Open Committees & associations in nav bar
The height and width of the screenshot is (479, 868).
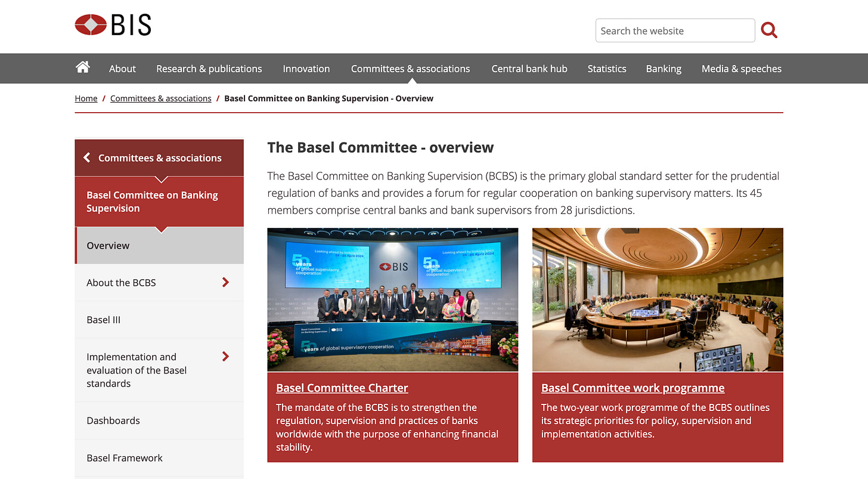tap(410, 69)
